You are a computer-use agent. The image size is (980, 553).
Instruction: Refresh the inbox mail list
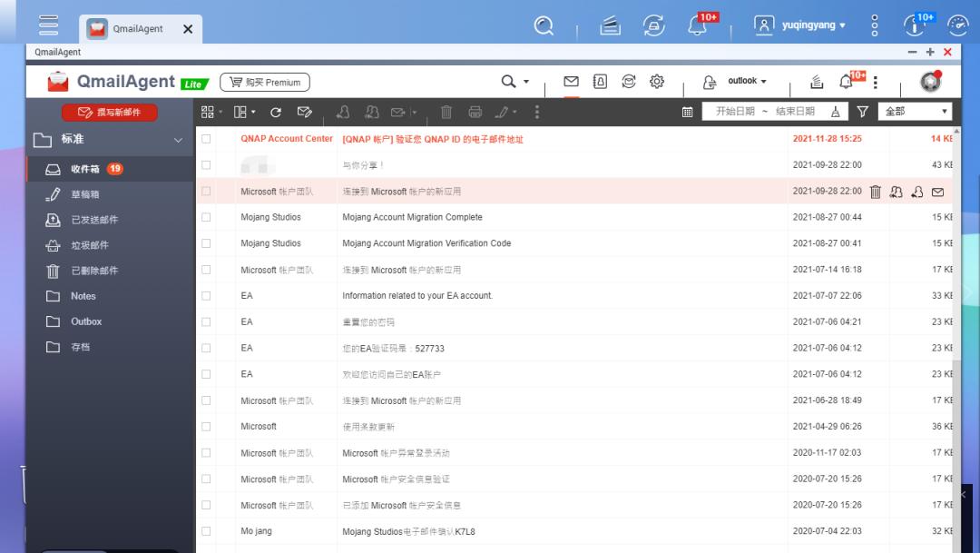[275, 112]
